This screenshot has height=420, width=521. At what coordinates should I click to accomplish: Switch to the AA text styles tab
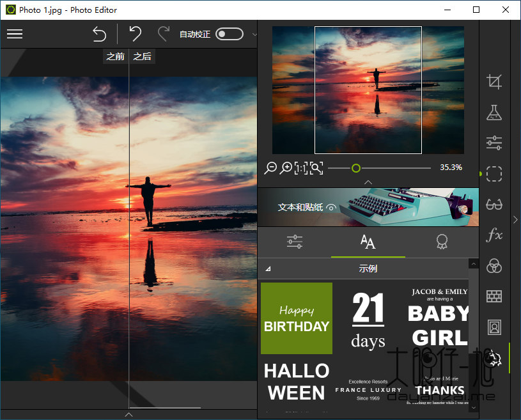coord(368,242)
